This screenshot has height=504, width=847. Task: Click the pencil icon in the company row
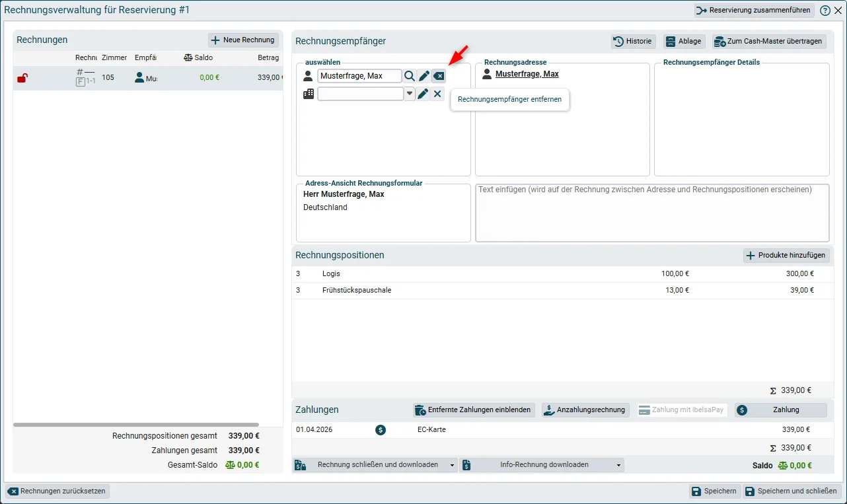[x=423, y=94]
